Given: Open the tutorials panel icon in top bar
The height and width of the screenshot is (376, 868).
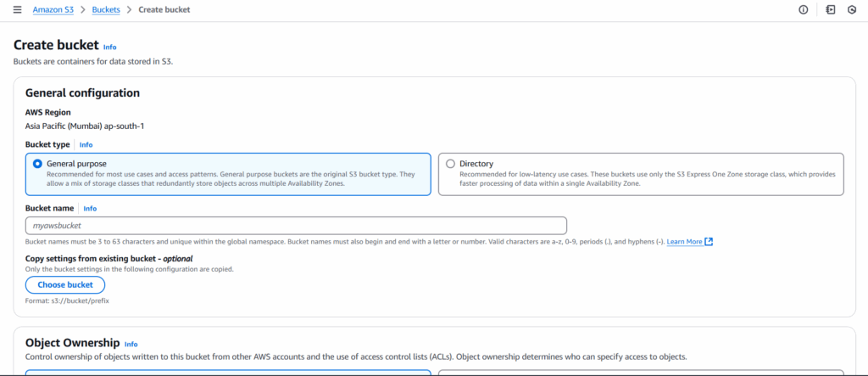Looking at the screenshot, I should click(830, 10).
